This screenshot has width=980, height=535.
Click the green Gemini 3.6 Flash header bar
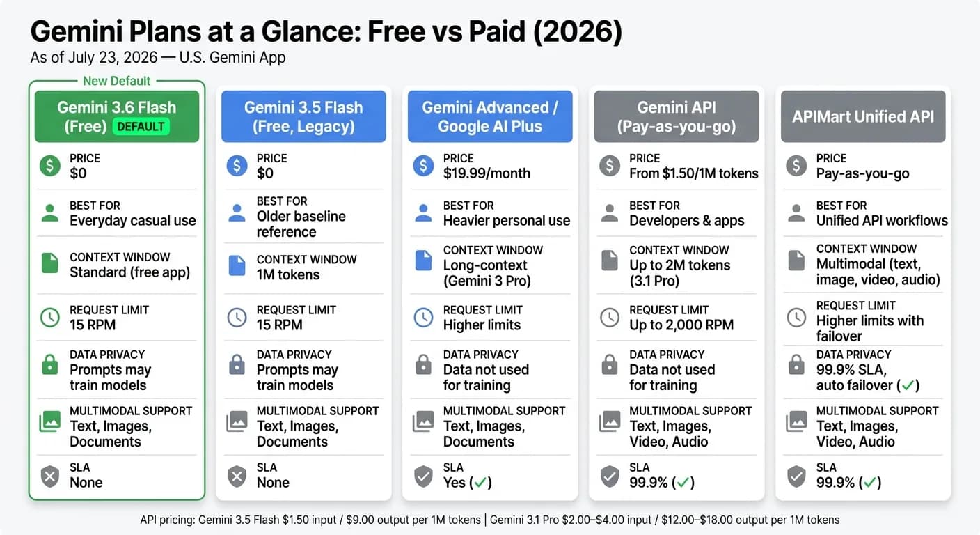pos(117,116)
